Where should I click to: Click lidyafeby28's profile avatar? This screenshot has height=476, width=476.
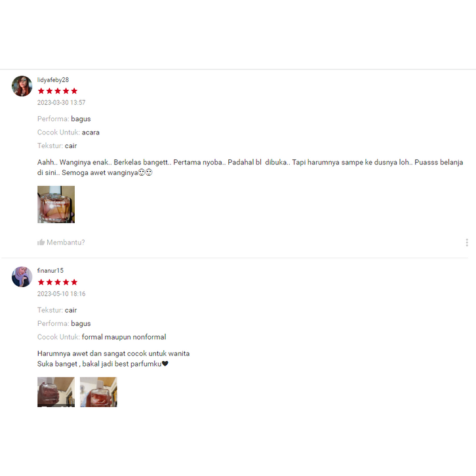pyautogui.click(x=22, y=86)
